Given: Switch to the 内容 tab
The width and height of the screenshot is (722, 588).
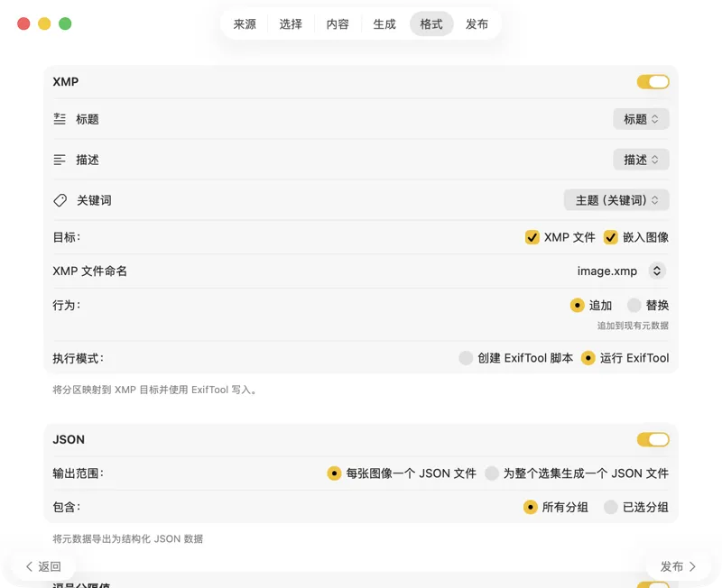Looking at the screenshot, I should 338,24.
